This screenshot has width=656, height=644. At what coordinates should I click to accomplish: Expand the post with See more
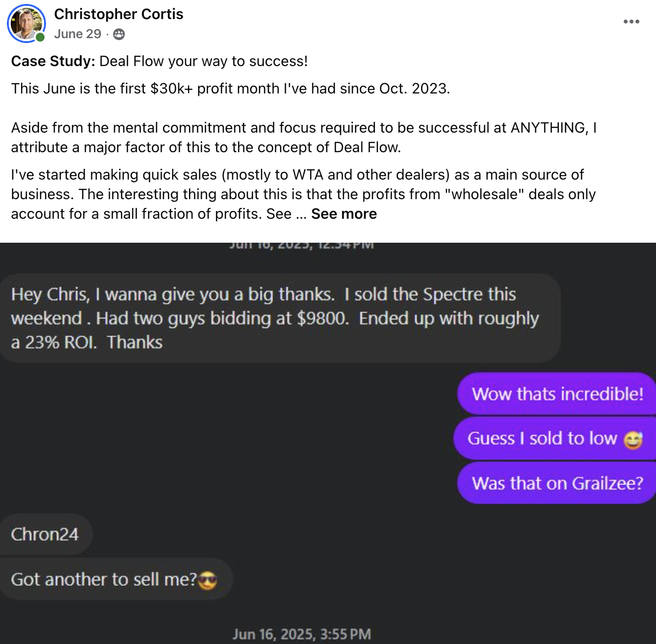tap(344, 214)
